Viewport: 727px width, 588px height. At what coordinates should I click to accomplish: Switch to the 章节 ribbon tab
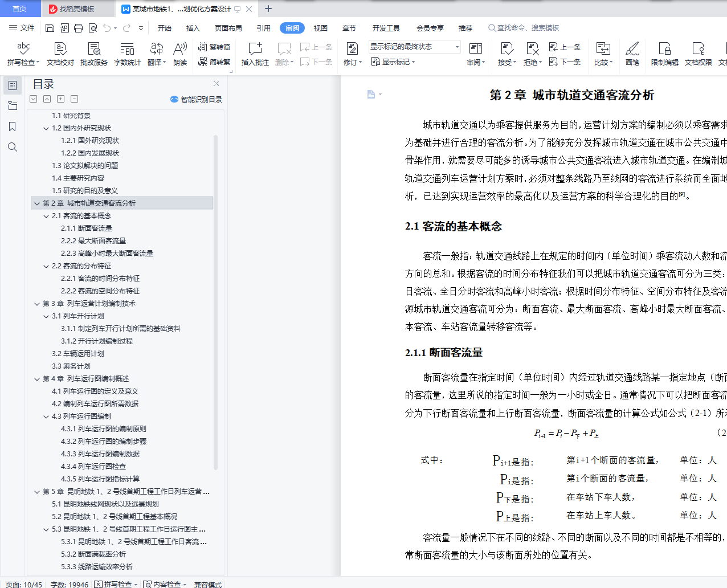349,28
